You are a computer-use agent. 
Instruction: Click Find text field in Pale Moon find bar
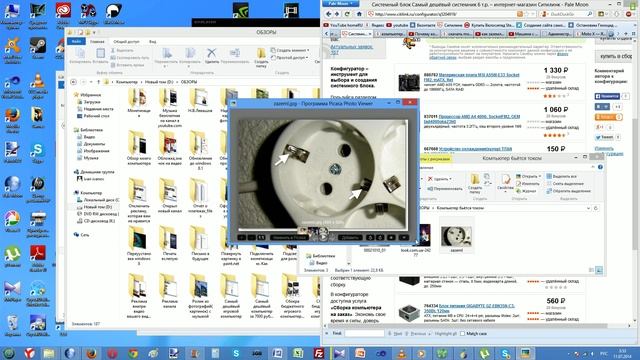(x=364, y=333)
